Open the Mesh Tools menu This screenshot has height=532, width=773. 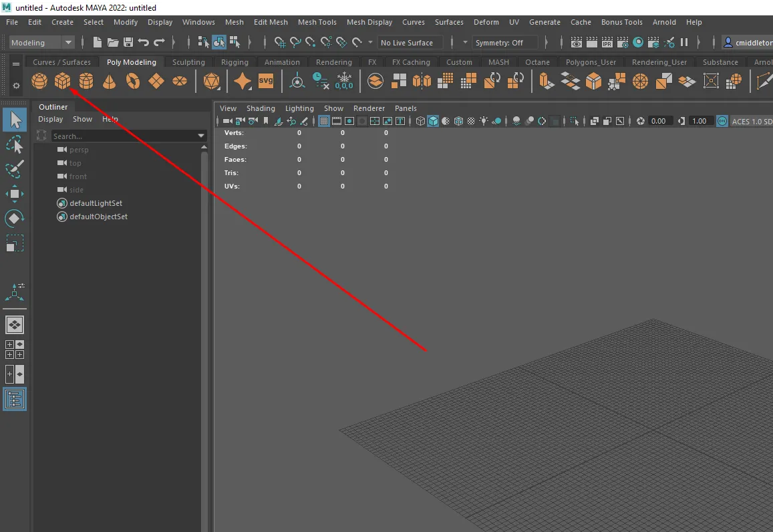point(317,22)
